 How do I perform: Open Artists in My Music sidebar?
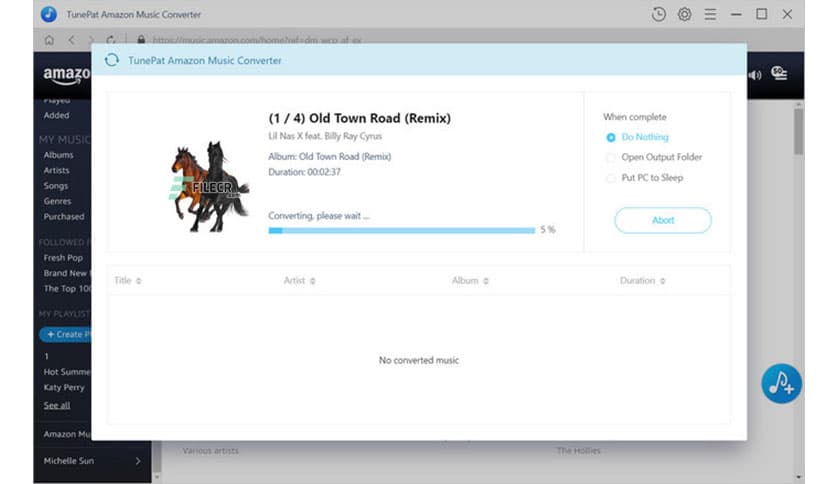coord(57,171)
